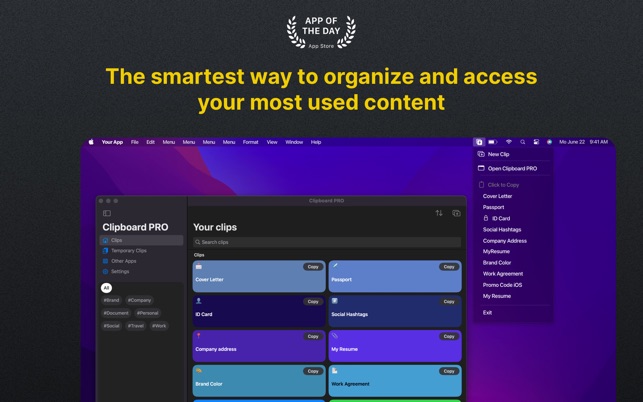Click the Search clips field
643x402 pixels.
point(327,242)
